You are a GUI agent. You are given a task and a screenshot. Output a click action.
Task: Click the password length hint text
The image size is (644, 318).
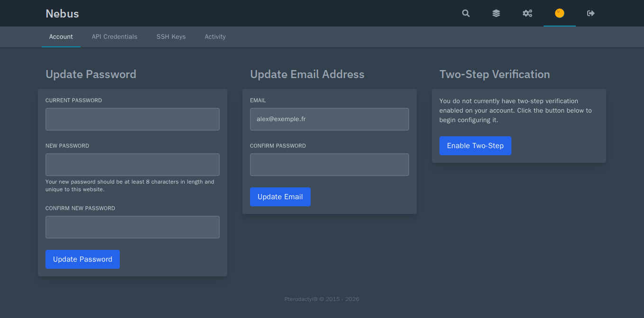130,185
